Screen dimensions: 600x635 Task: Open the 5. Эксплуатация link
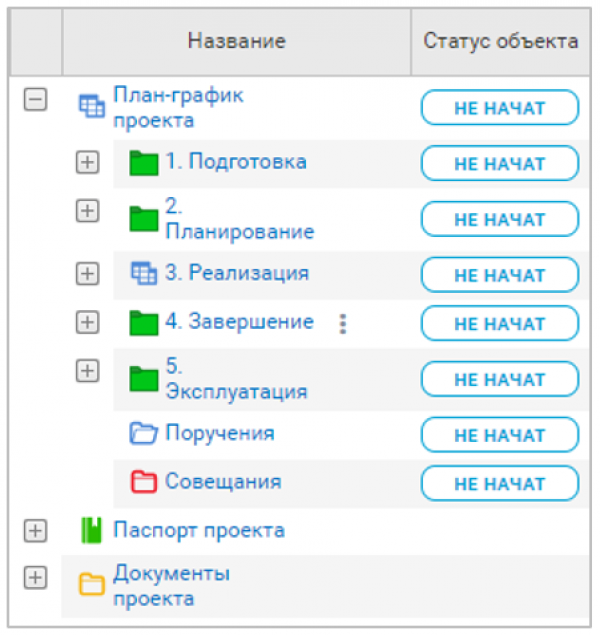[x=236, y=378]
